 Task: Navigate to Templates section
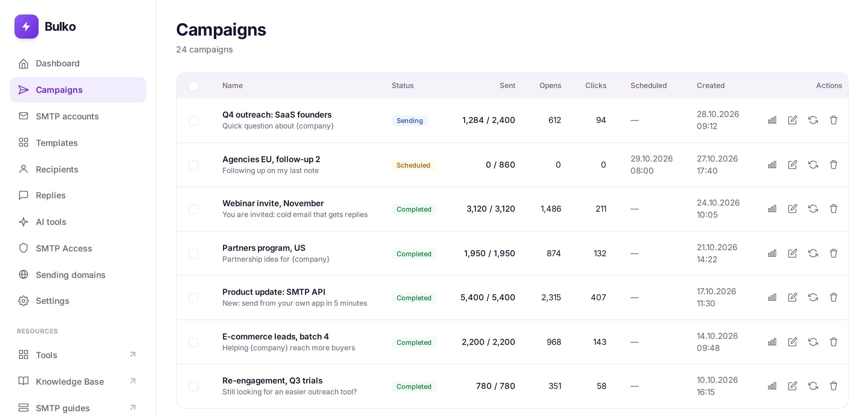point(78,143)
